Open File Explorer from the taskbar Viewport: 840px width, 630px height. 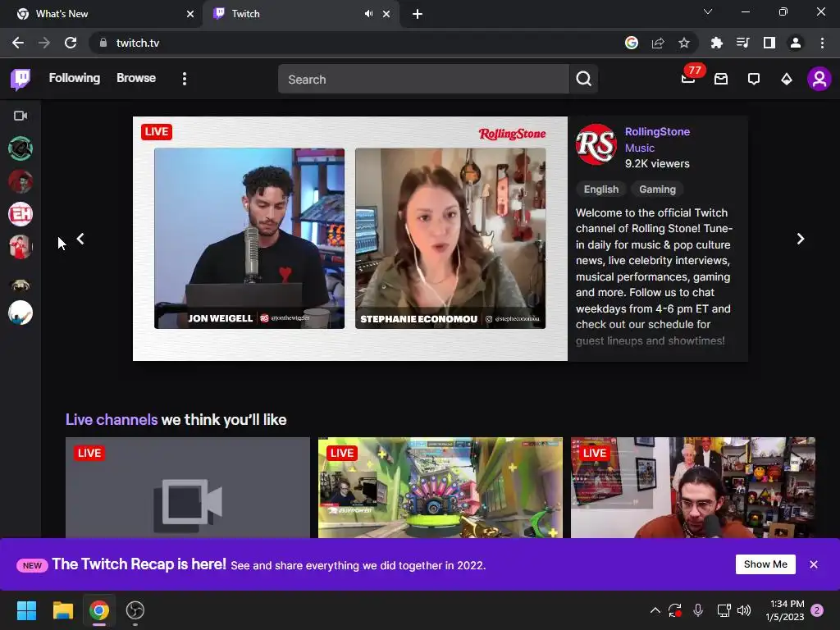(62, 610)
